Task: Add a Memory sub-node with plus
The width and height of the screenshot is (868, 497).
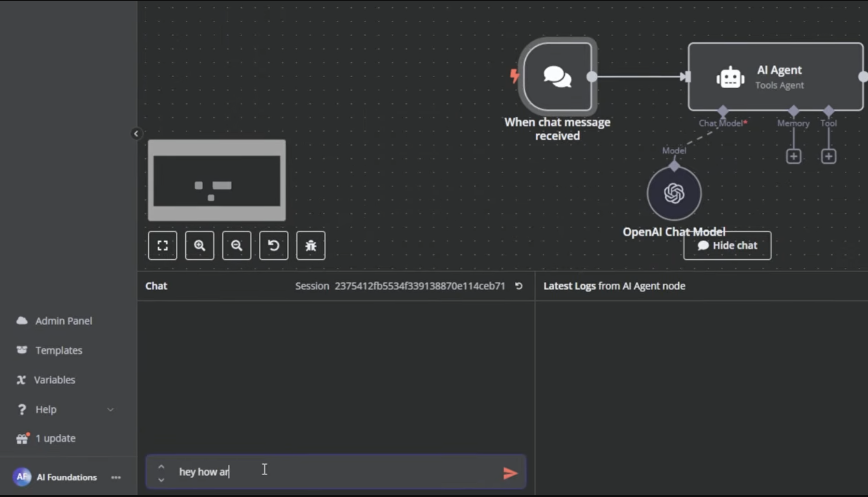Action: coord(793,156)
